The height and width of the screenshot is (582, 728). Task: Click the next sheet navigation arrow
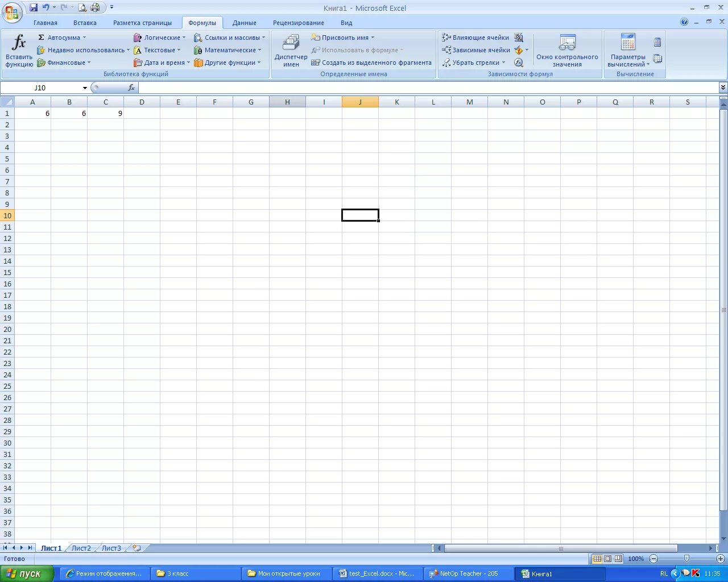point(22,548)
